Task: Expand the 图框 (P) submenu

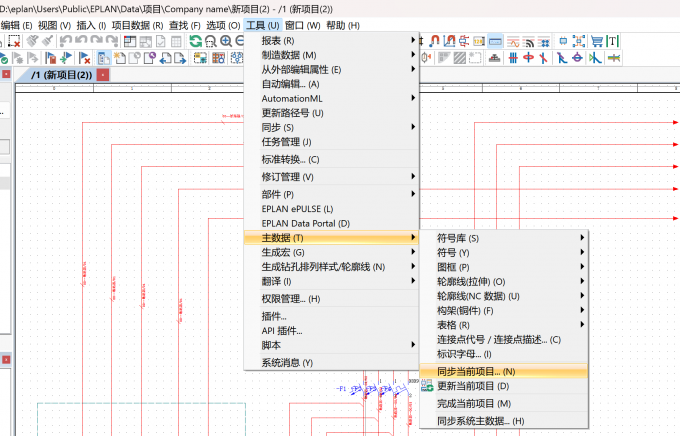Action: tap(503, 267)
